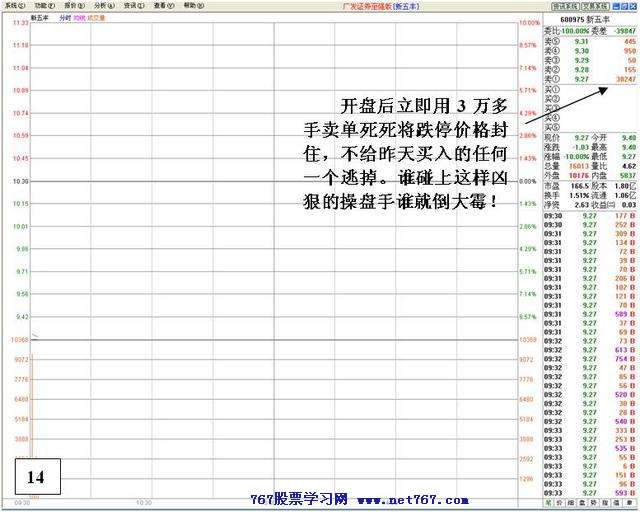Open the 帮助 menu
Image resolution: width=640 pixels, height=512 pixels.
pyautogui.click(x=194, y=6)
